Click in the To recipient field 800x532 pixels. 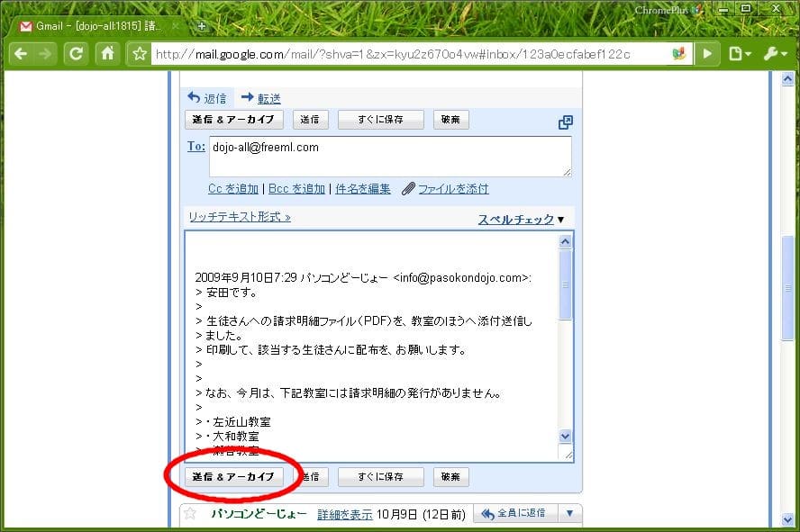tap(390, 156)
